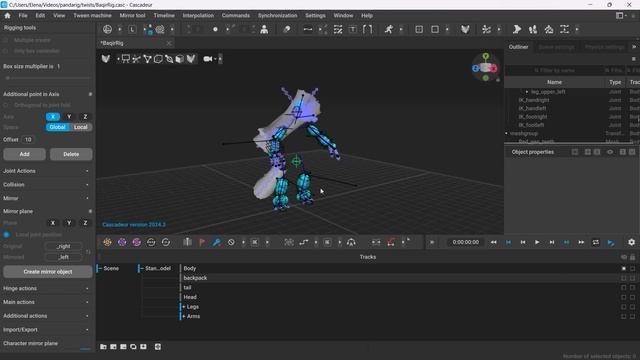This screenshot has width=640, height=360.
Task: Click the text T icon in top toolbar
Action: [x=353, y=29]
